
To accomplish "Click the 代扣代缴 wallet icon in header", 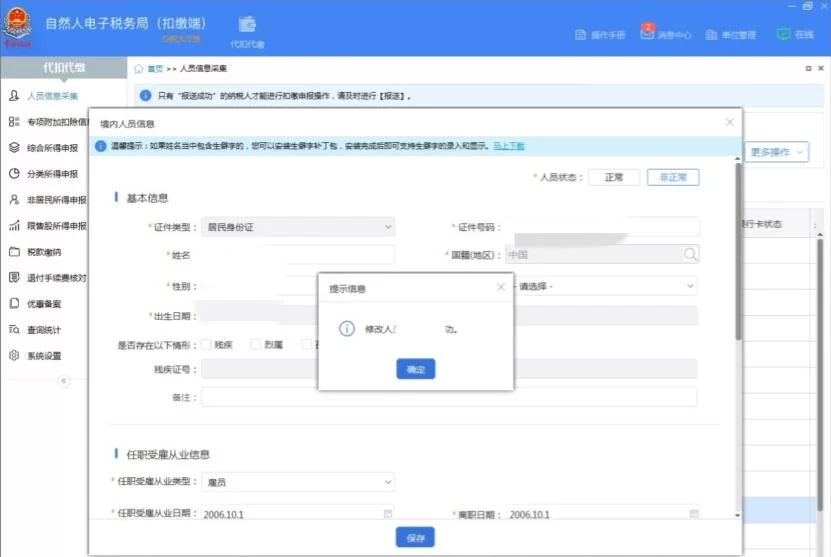I will point(247,25).
